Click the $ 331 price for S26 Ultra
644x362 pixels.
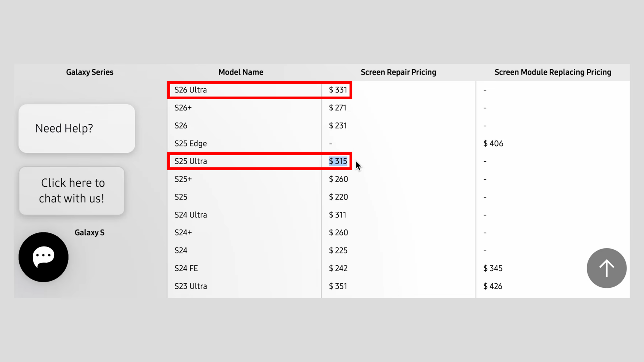point(338,90)
